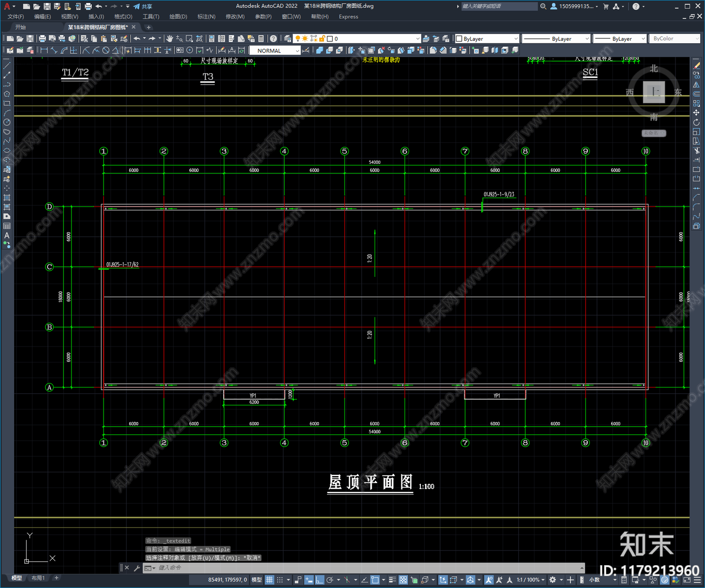Click the Plot print icon in the standard toolbar
This screenshot has width=705, height=588.
point(43,39)
